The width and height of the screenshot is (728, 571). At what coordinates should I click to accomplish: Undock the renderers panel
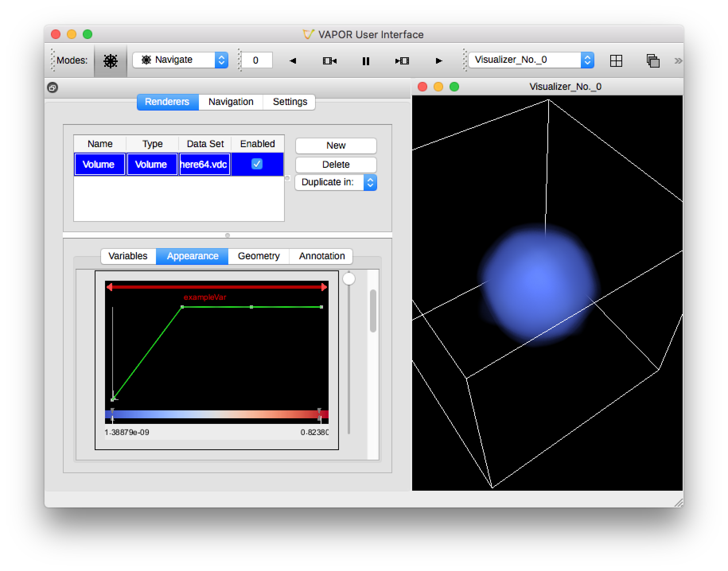53,87
